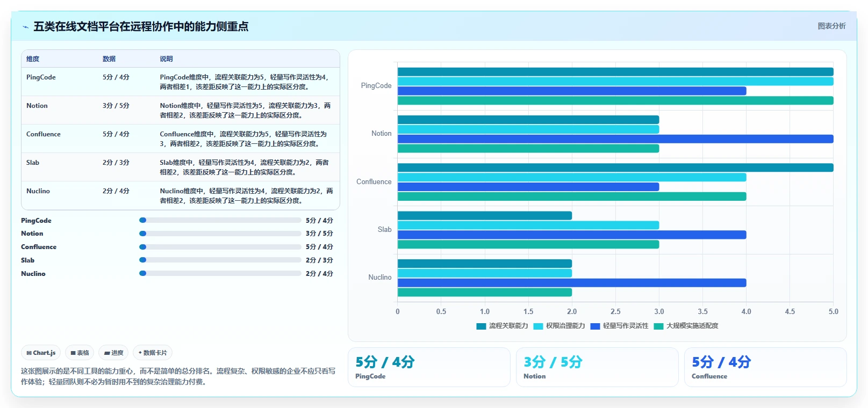Screen dimensions: 868x408
Task: Click the Nuclino description text in the table
Action: pyautogui.click(x=247, y=196)
